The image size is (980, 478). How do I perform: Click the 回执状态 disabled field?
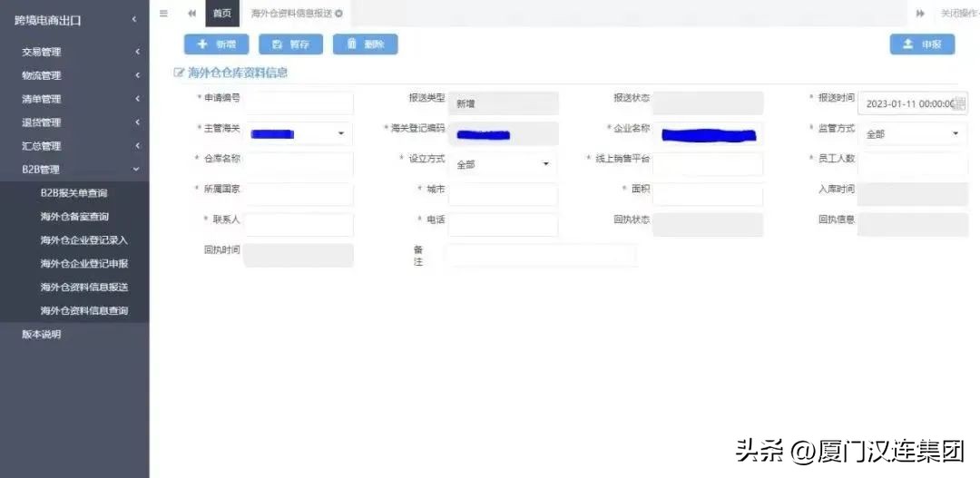click(x=708, y=225)
